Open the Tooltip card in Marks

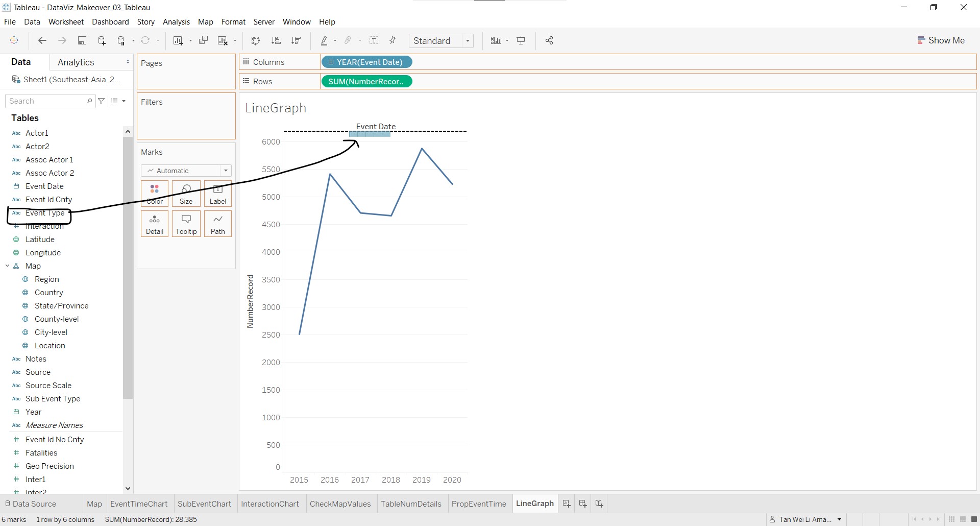coord(186,224)
